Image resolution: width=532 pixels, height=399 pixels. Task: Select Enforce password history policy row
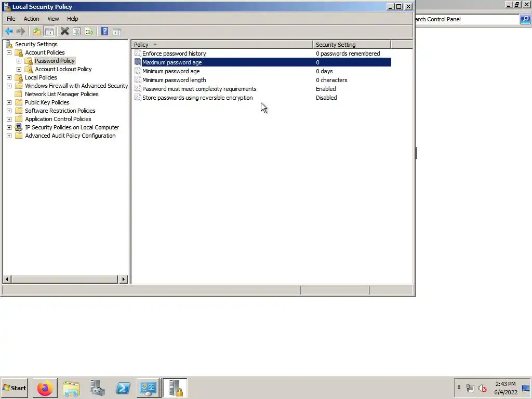[262, 54]
